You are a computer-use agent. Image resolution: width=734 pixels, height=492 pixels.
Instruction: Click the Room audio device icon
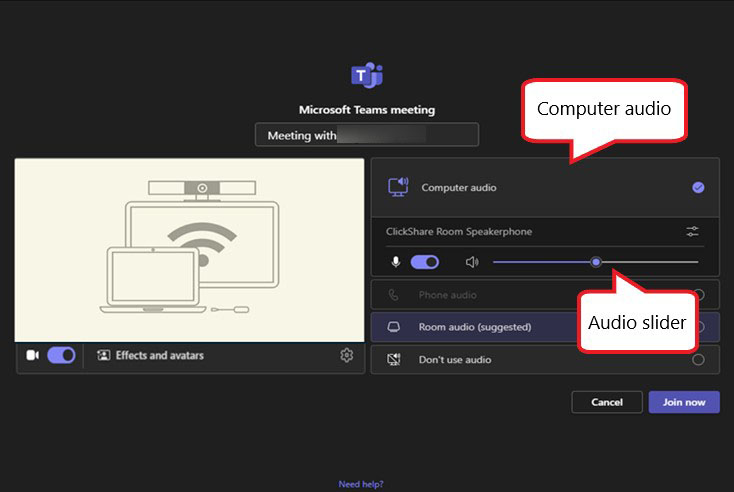(x=394, y=327)
